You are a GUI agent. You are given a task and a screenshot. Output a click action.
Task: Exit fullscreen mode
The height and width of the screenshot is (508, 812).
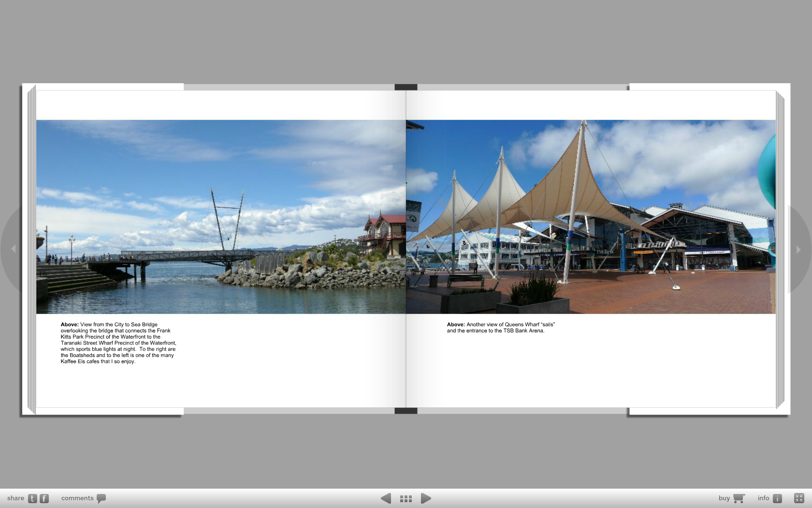point(799,498)
